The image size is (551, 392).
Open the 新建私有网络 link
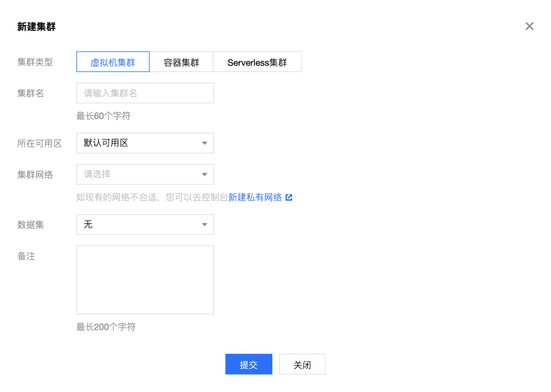pos(255,198)
